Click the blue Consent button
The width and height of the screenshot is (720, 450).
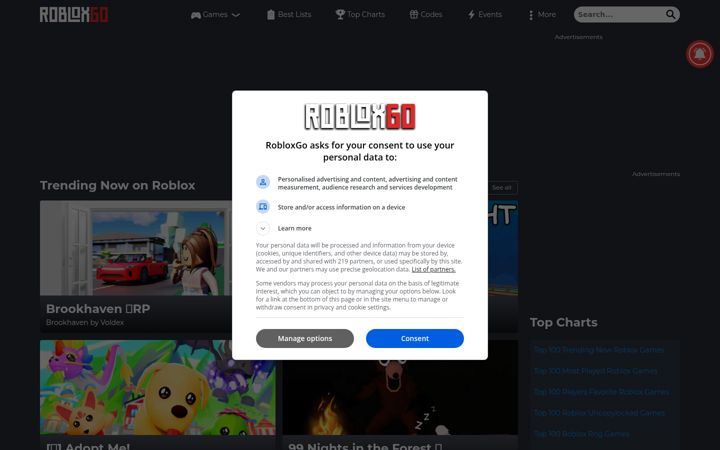tap(415, 338)
